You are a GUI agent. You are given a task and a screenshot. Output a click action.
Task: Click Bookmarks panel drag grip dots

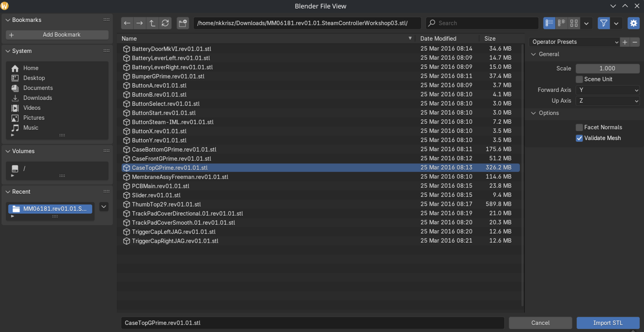pos(106,20)
